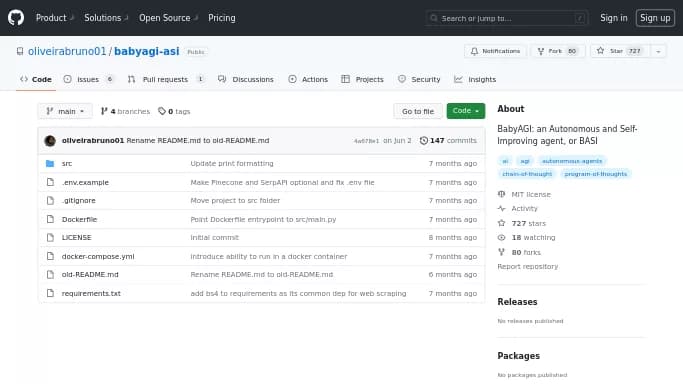Screen dimensions: 683x384
Task: Open babyagi-asi repository link
Action: (147, 51)
